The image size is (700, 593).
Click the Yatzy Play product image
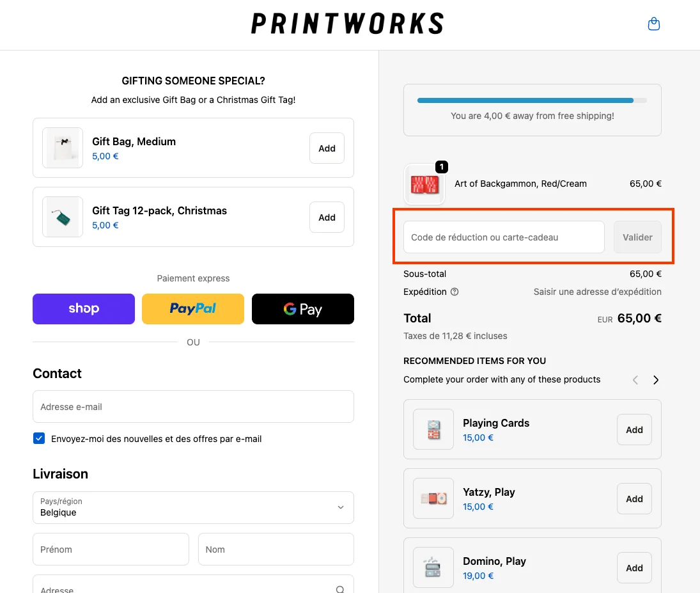433,498
